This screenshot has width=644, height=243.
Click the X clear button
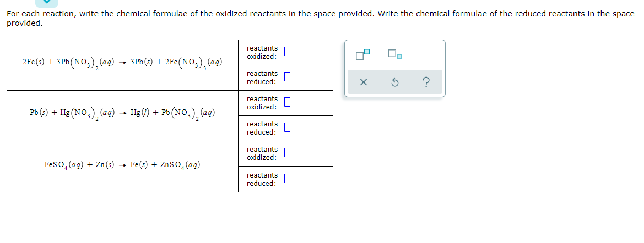point(363,83)
